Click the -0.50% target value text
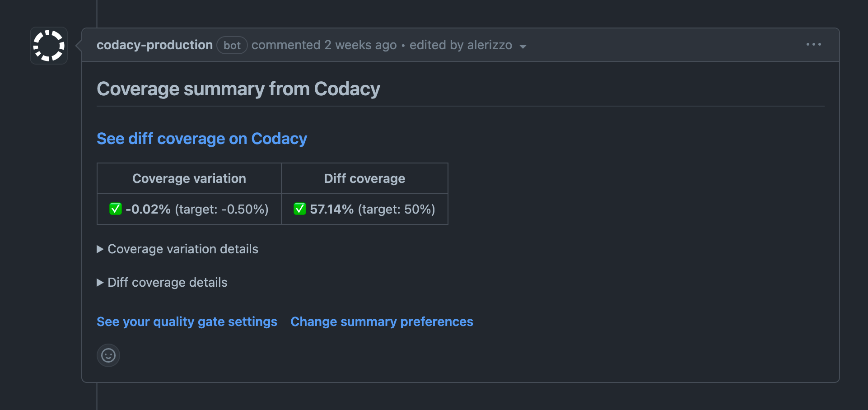 click(238, 209)
